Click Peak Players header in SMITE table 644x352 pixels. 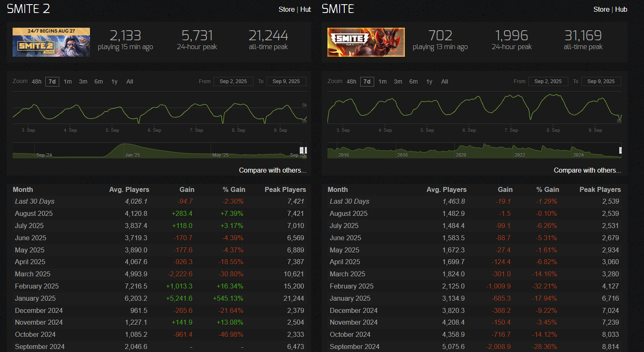[x=600, y=190]
